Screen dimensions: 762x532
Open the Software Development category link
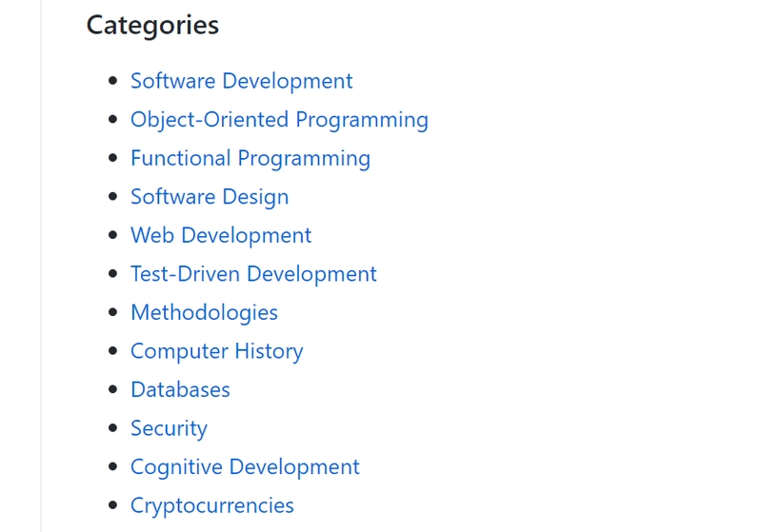242,81
